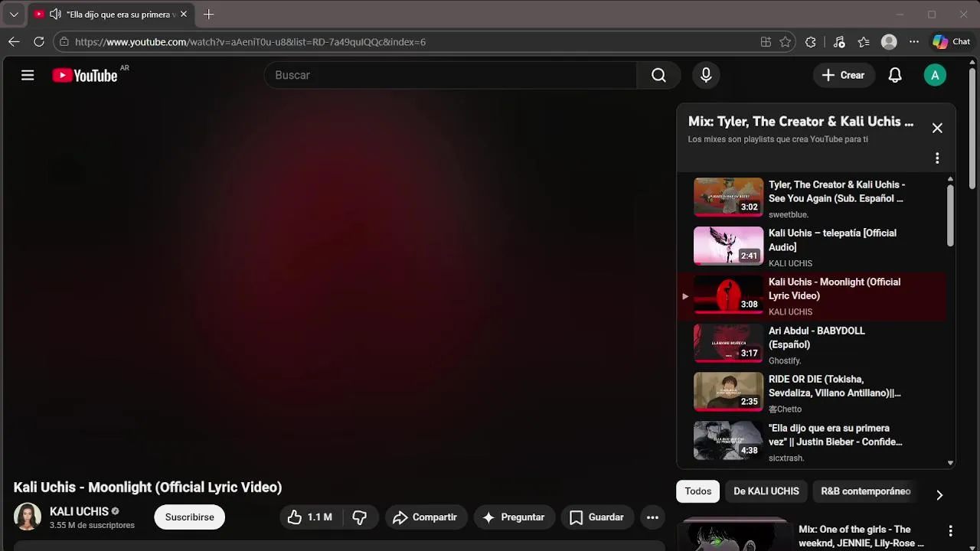Close the current YouTube tab
Screen dimensions: 980x551
[184, 14]
